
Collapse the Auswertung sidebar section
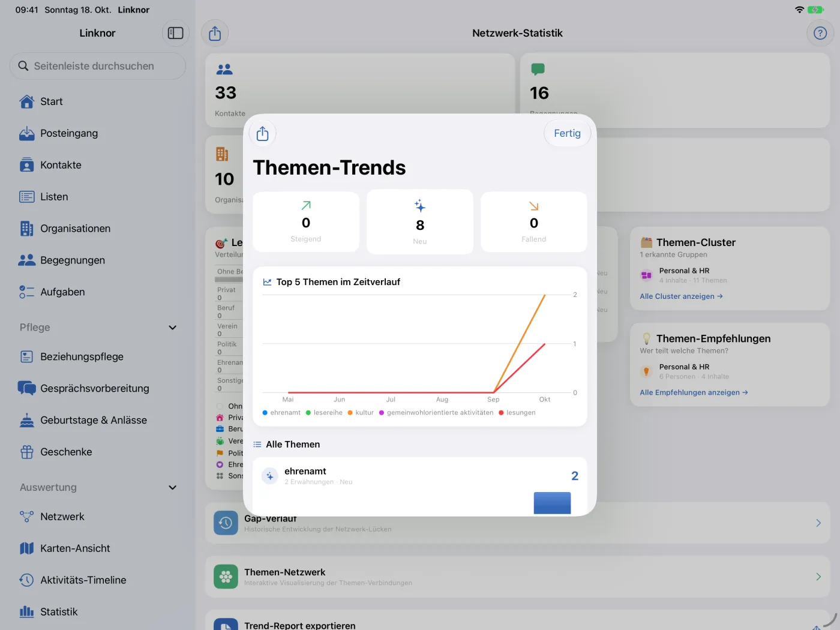pyautogui.click(x=173, y=488)
